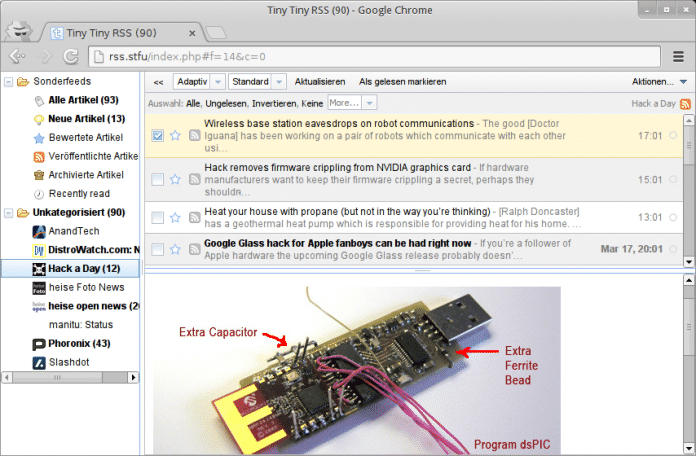
Task: Collapse the Unkategorisiert feed category
Action: pos(9,212)
